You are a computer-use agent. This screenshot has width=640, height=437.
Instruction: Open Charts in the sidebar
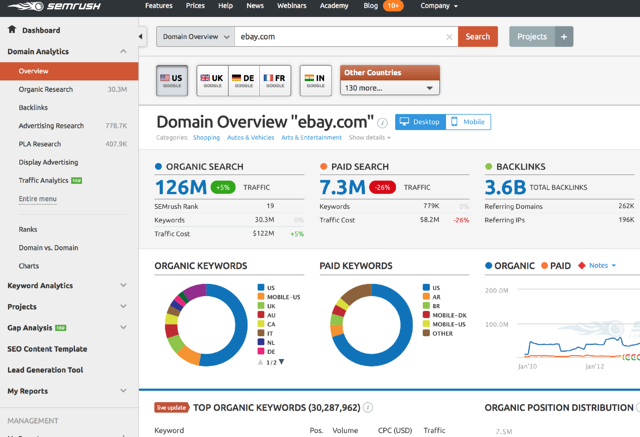point(29,266)
